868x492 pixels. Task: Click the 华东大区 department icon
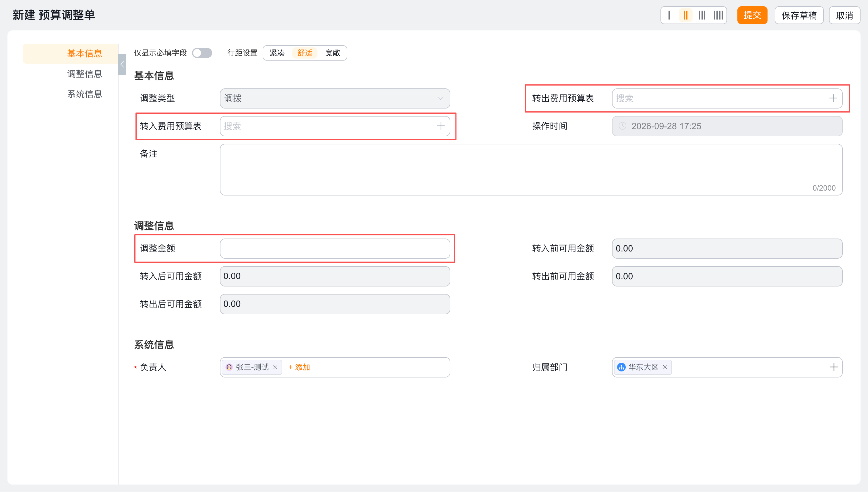pos(621,367)
